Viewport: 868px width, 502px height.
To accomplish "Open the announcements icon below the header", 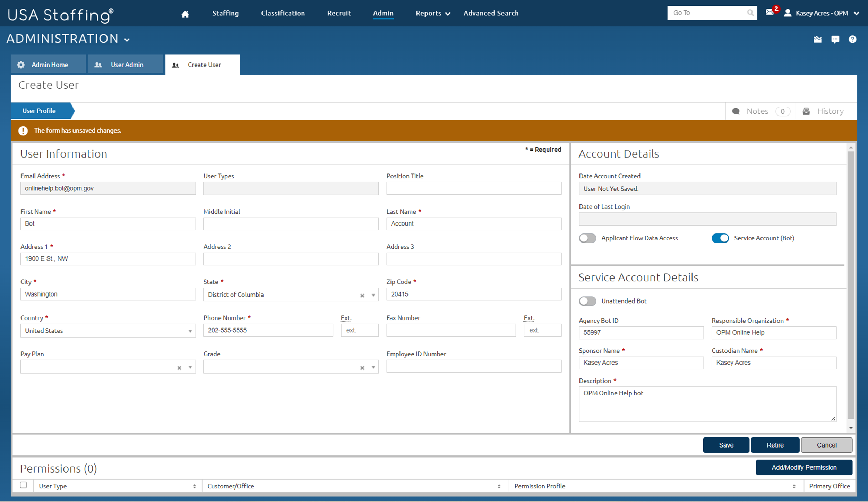I will [818, 39].
